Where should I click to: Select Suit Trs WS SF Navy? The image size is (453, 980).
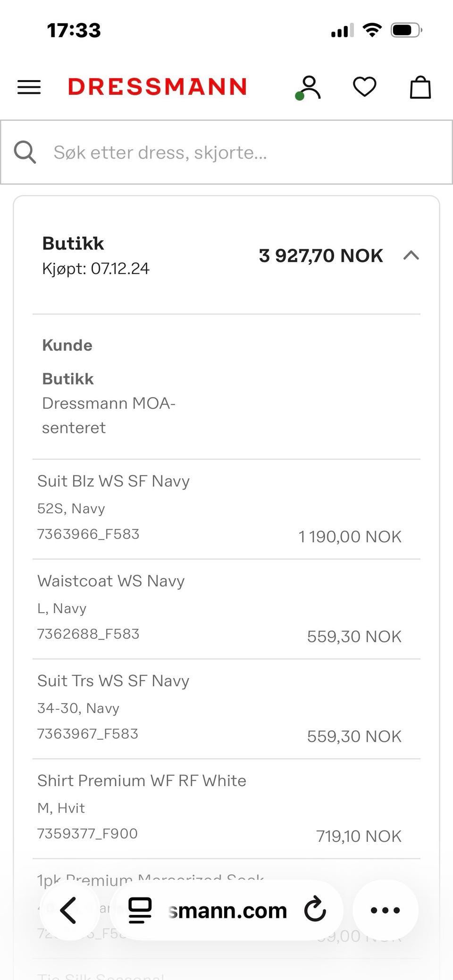113,681
